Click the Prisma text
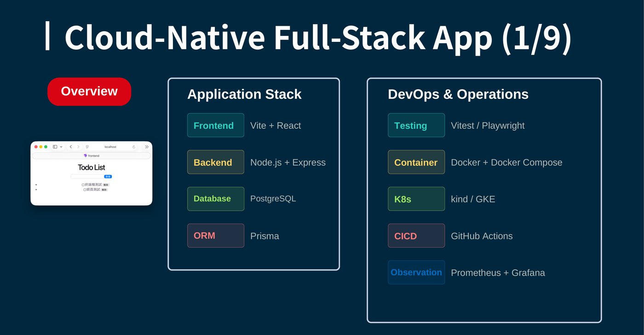The width and height of the screenshot is (644, 335). tap(264, 236)
